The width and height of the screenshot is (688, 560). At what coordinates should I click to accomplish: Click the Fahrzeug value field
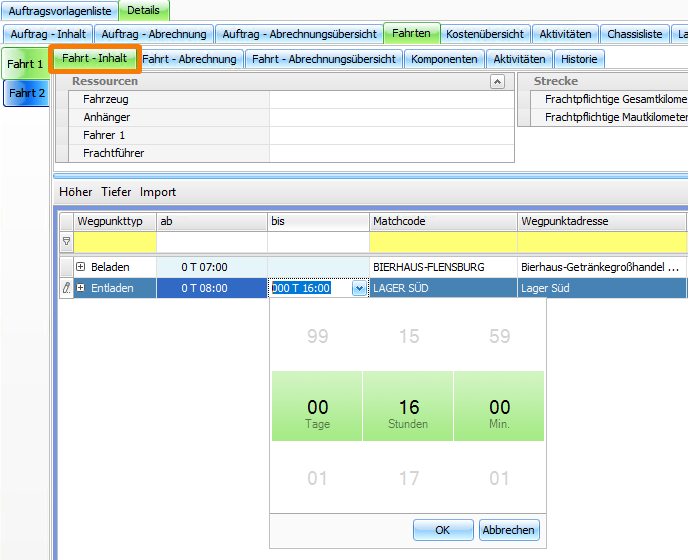click(391, 99)
